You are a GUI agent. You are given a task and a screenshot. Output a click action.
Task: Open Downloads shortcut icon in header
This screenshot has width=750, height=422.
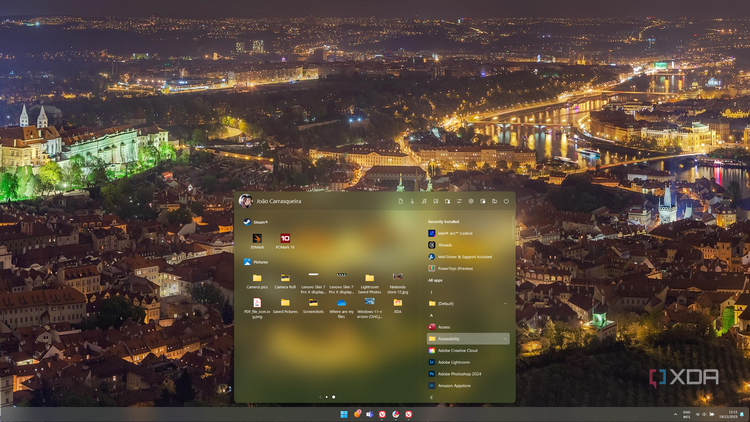point(412,201)
